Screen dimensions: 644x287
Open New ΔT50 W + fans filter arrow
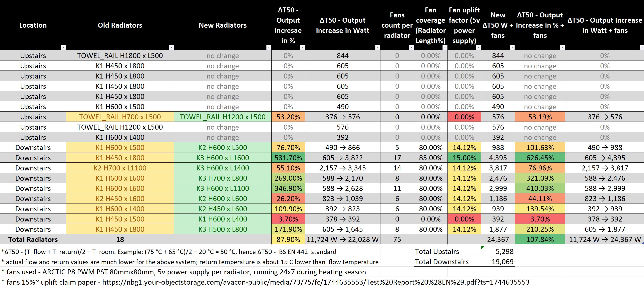tap(512, 47)
